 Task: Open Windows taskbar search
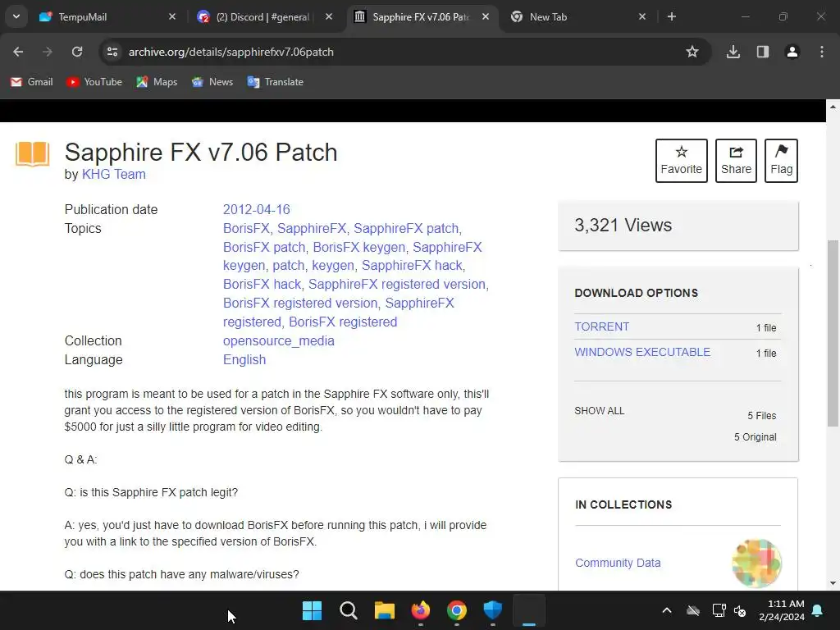point(348,610)
